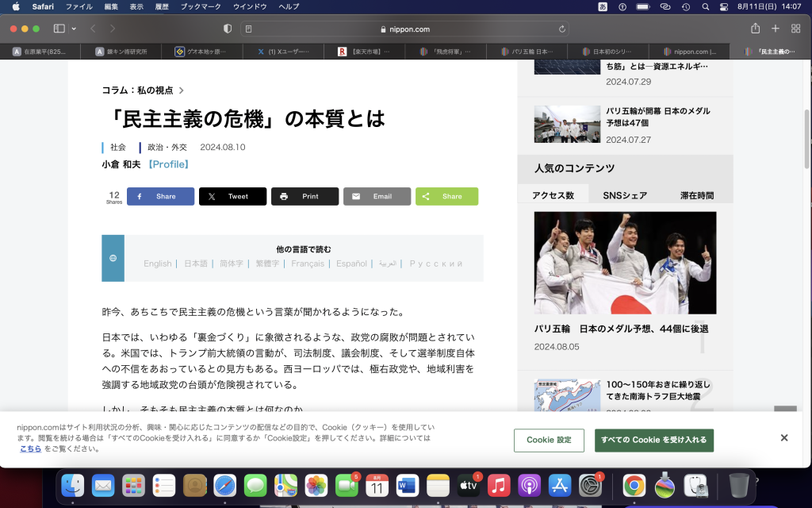The image size is (812, 508).
Task: Open Safari's export/share icon in the toolbar
Action: pyautogui.click(x=754, y=29)
